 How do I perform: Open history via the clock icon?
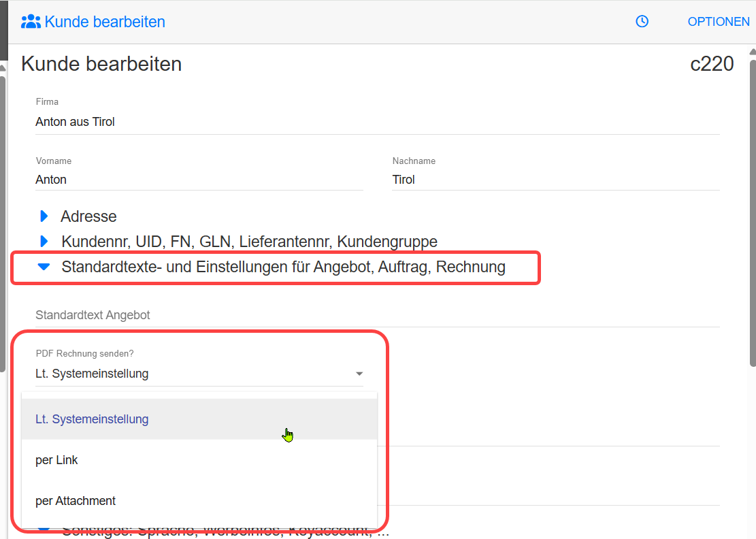click(x=642, y=22)
